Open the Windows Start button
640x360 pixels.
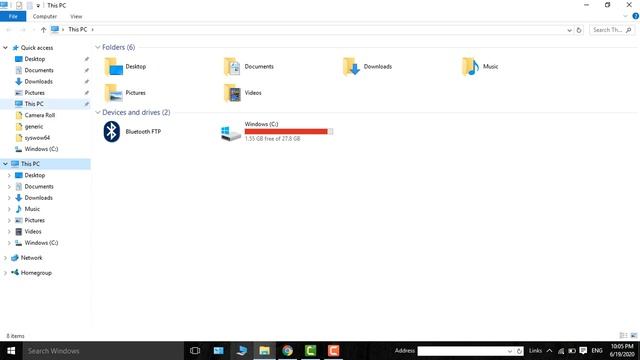(x=11, y=351)
